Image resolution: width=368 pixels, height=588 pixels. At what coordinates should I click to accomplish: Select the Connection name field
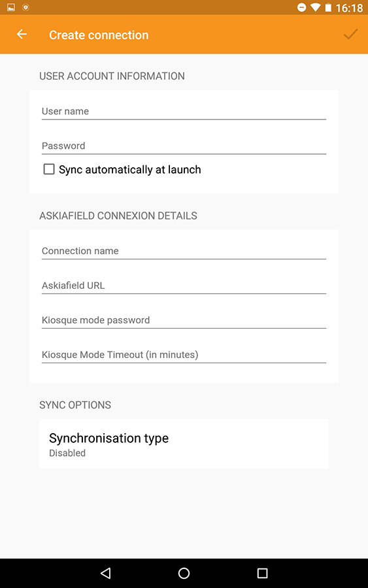(x=184, y=251)
